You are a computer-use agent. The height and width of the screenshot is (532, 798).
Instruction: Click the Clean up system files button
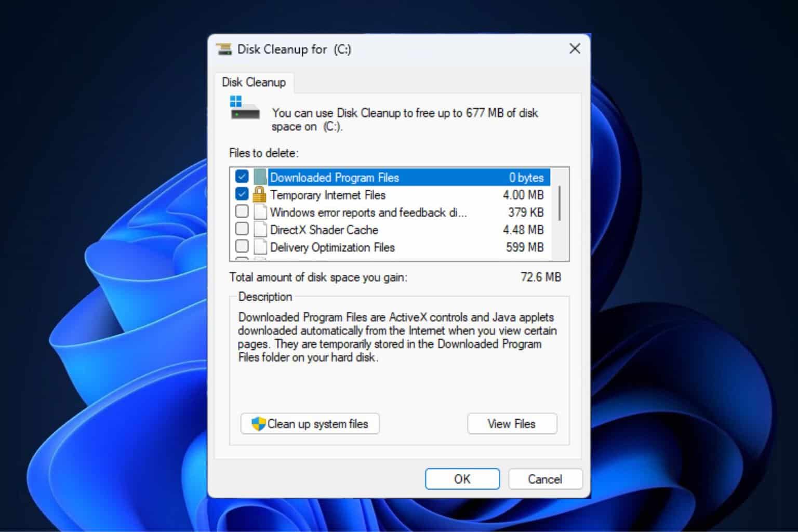tap(310, 423)
